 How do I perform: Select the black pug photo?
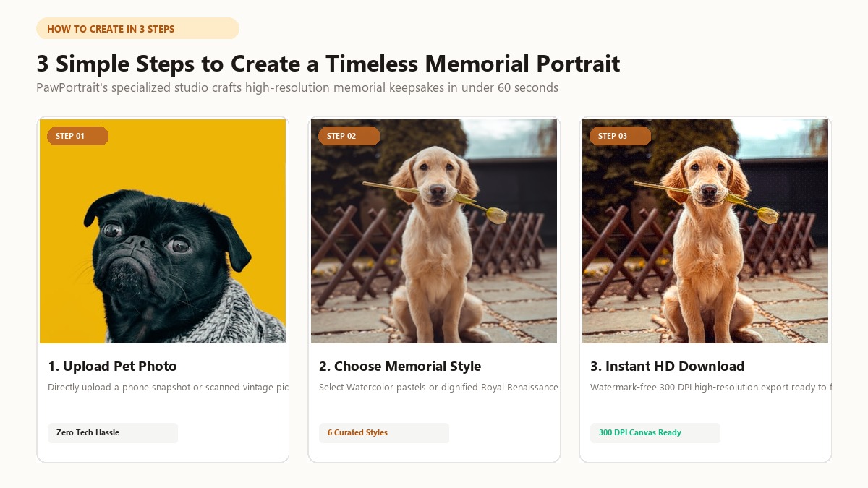point(163,231)
